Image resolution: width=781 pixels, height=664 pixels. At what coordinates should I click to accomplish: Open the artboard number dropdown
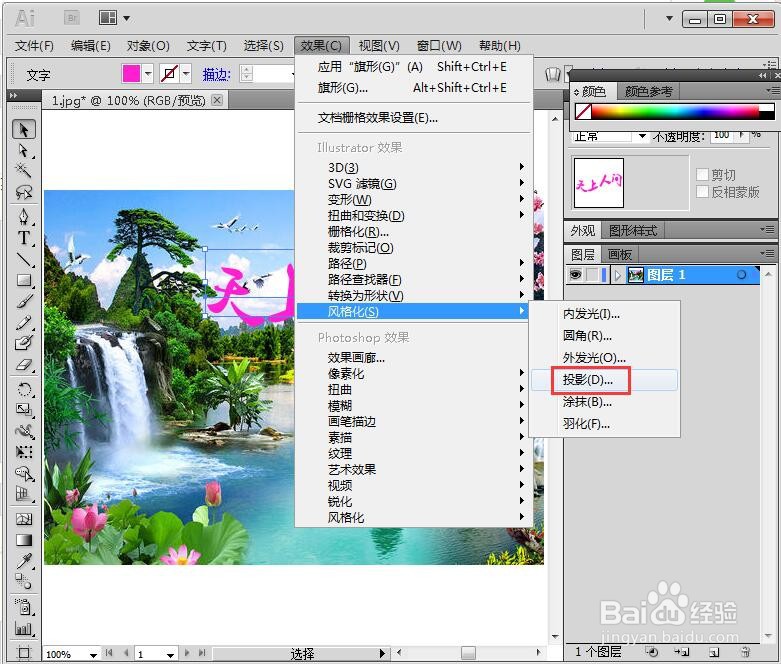(x=170, y=654)
